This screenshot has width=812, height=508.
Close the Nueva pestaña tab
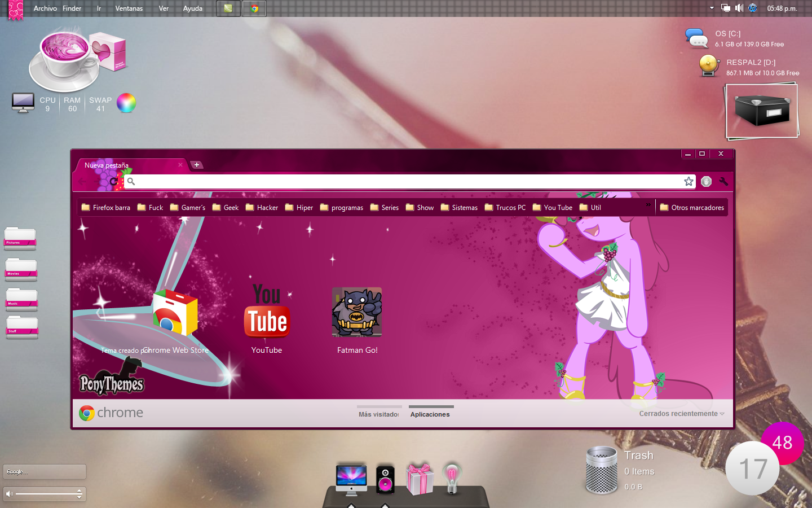click(180, 165)
